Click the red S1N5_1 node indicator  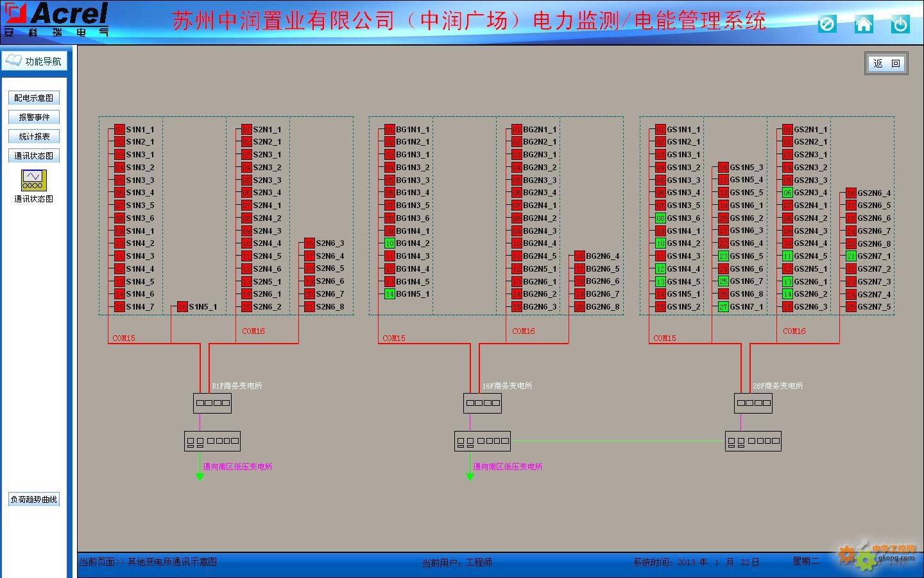pyautogui.click(x=182, y=307)
